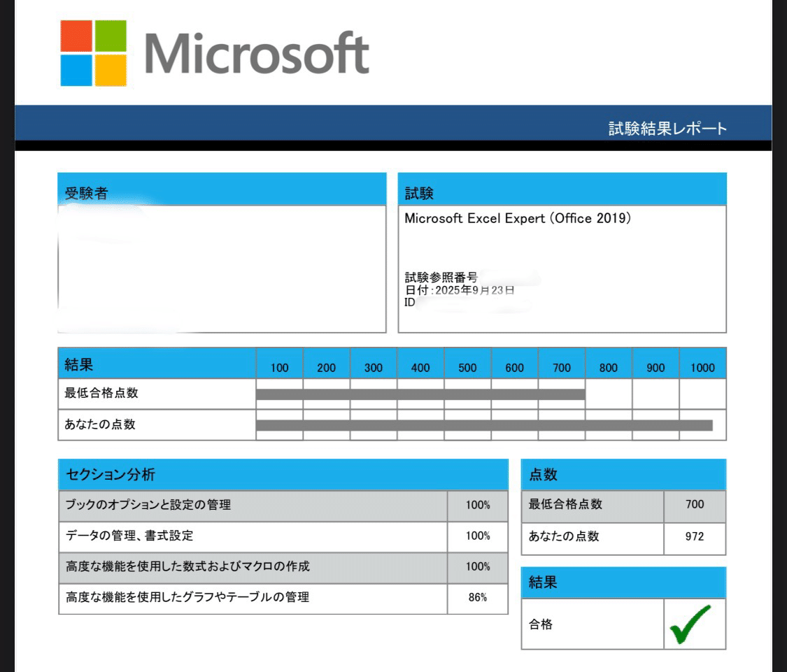Click the Microsoft four-square logo
Image resolution: width=787 pixels, height=672 pixels.
(x=92, y=52)
